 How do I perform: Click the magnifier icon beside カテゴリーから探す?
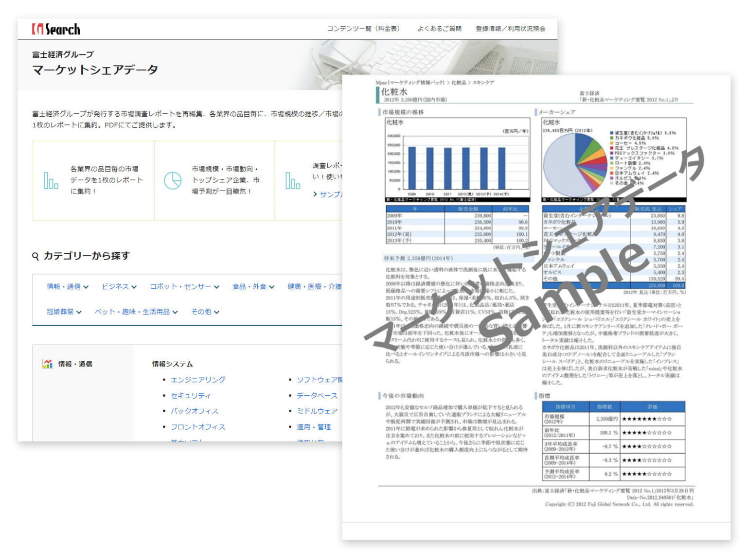[36, 256]
